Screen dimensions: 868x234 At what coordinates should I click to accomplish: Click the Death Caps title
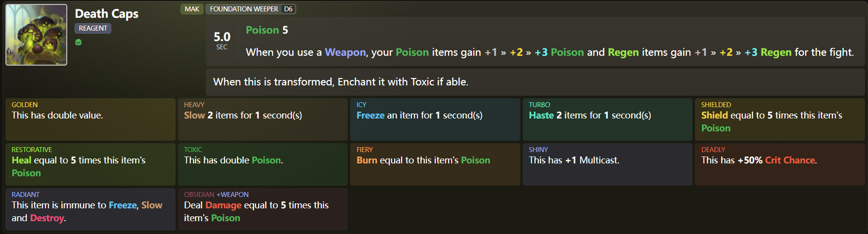click(106, 14)
